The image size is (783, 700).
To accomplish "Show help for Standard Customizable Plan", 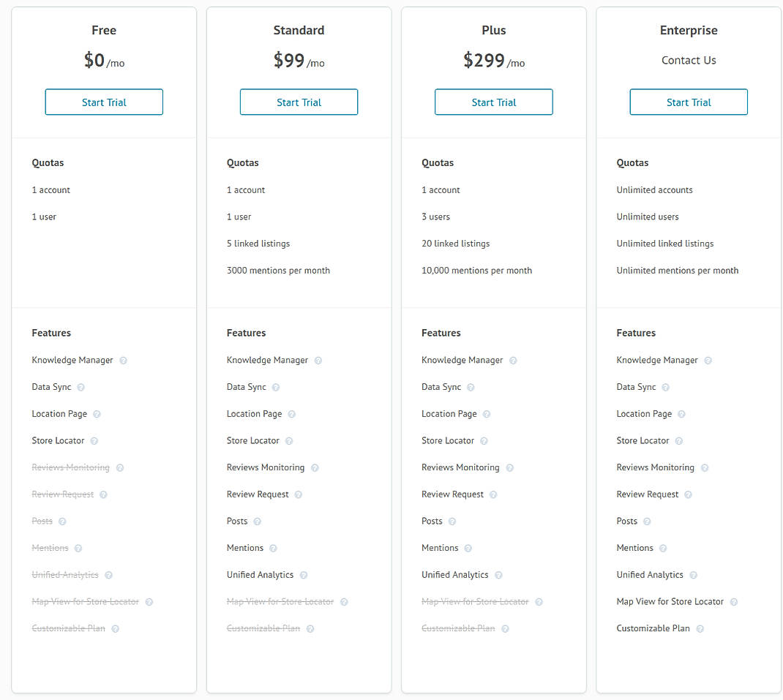I will tap(310, 629).
